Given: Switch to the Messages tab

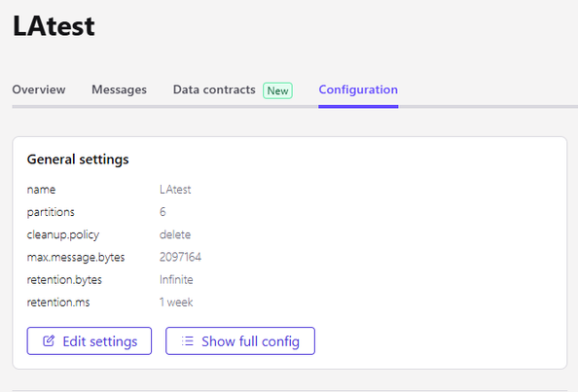Looking at the screenshot, I should [119, 89].
